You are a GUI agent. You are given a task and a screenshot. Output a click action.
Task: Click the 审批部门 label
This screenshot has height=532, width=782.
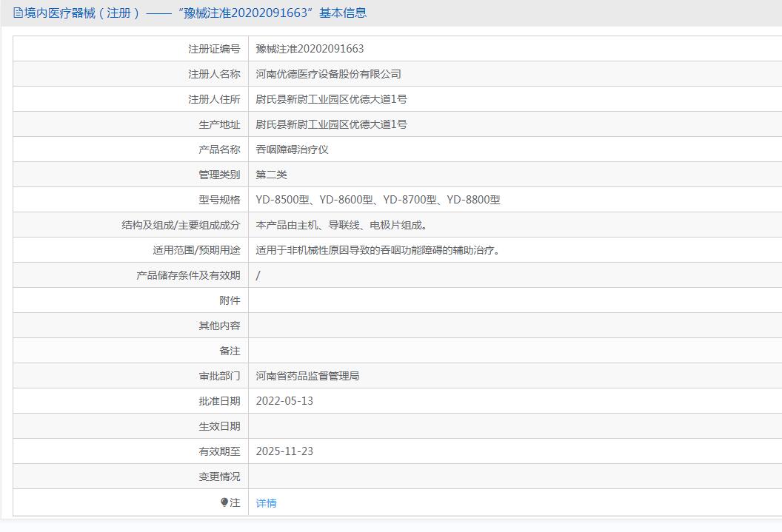[x=219, y=376]
